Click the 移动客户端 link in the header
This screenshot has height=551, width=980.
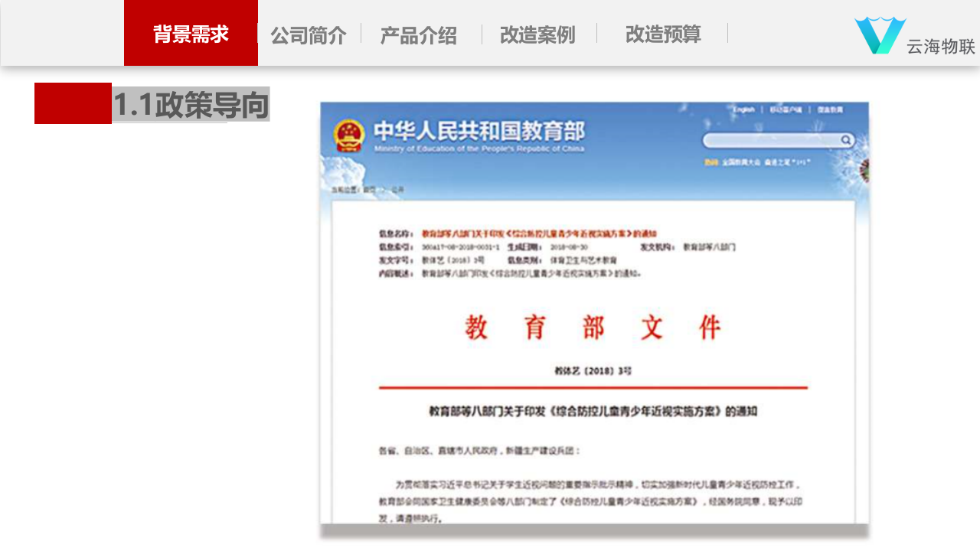786,109
